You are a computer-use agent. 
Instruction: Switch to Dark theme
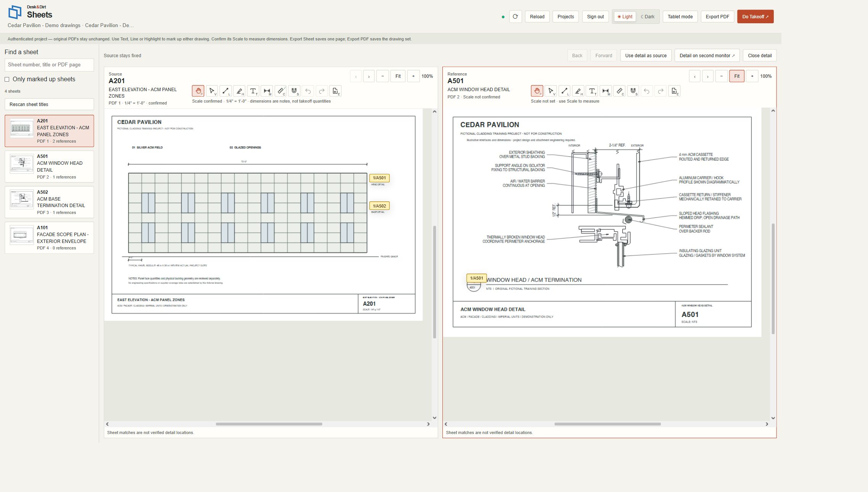coord(648,16)
